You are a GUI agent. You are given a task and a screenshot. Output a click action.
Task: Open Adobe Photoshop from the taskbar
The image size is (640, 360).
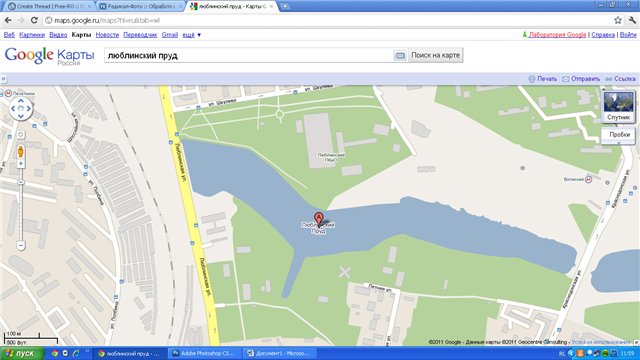(205, 353)
